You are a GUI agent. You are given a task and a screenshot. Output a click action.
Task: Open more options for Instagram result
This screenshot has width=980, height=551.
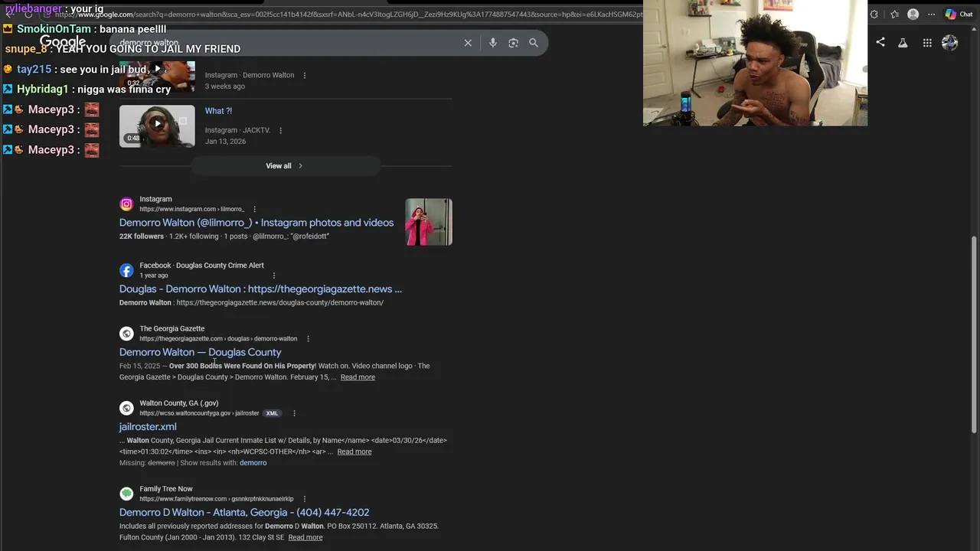tap(255, 209)
